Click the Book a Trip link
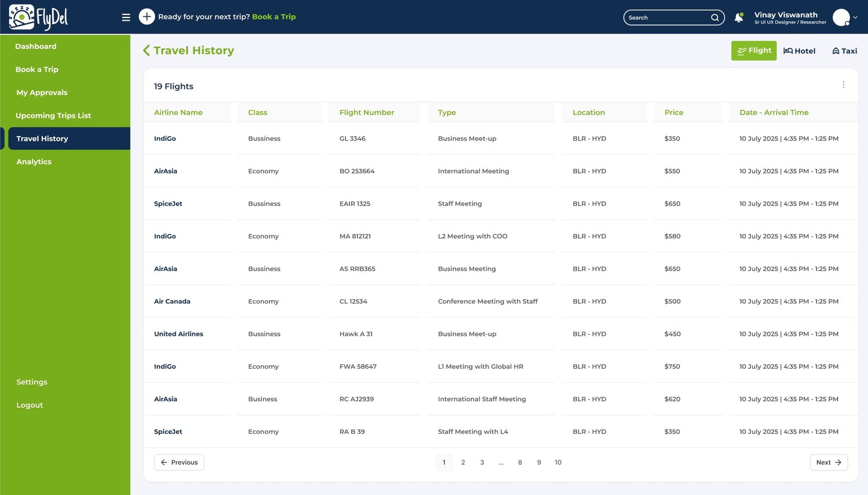Screen dimensions: 868x495 coord(273,17)
